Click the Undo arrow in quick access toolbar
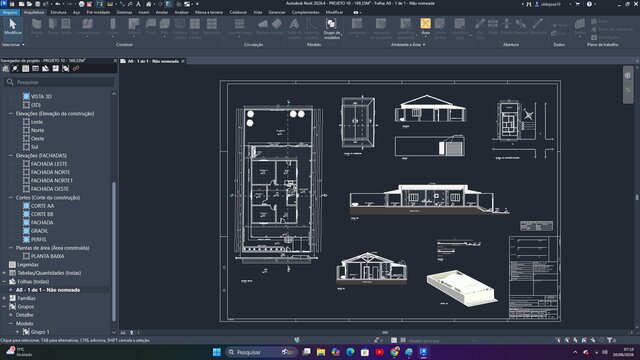Screen dimensions: 640x360 click(x=58, y=4)
